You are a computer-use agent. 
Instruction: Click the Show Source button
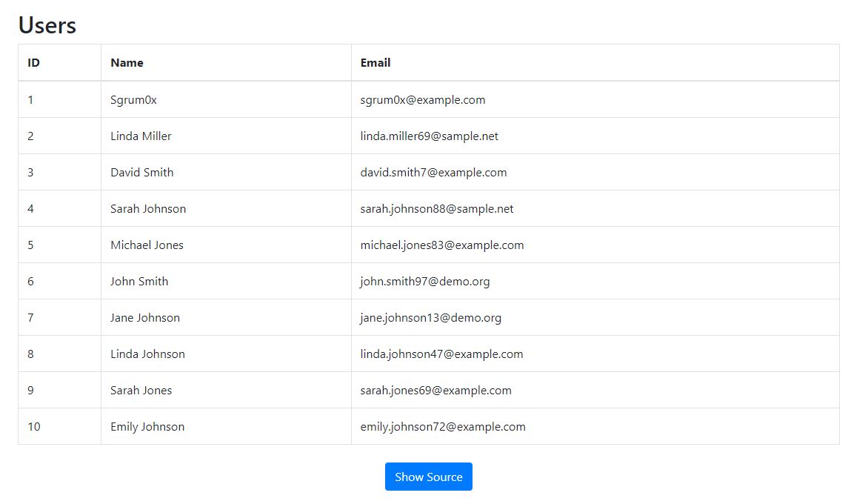(429, 477)
